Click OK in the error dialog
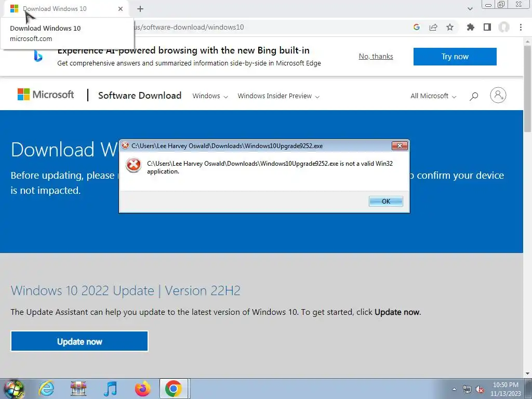532x399 pixels. pos(386,201)
